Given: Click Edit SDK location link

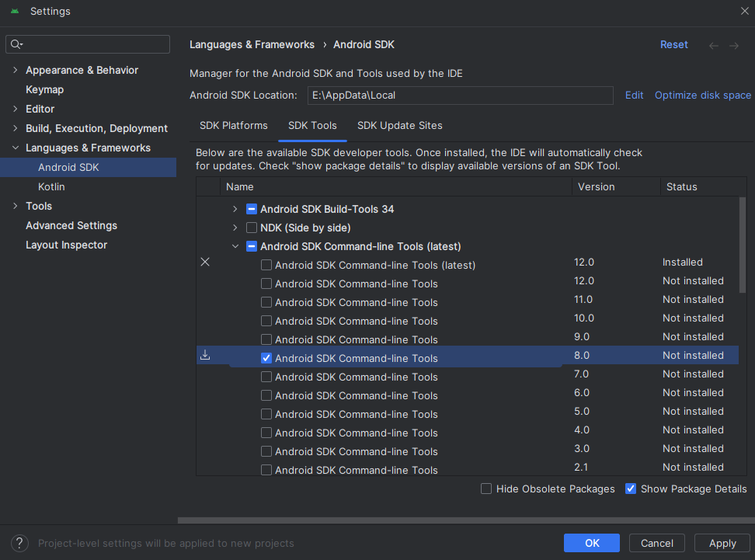Looking at the screenshot, I should (x=634, y=96).
